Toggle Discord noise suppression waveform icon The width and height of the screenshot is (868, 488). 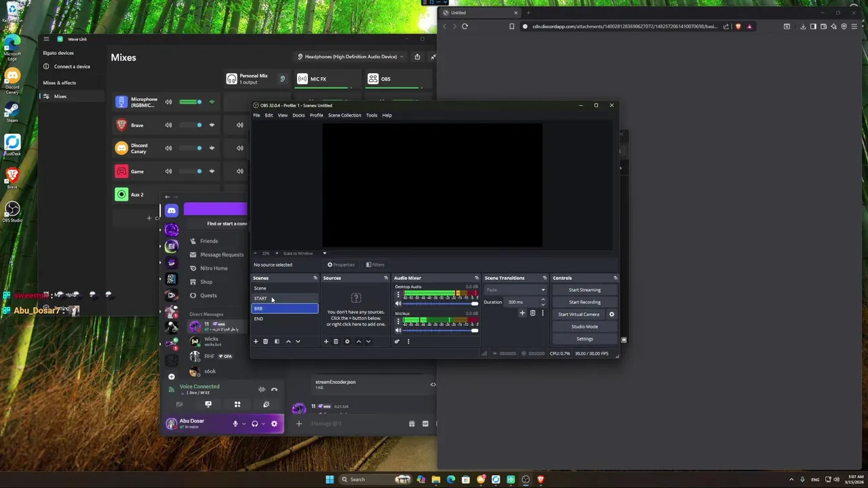pyautogui.click(x=262, y=390)
